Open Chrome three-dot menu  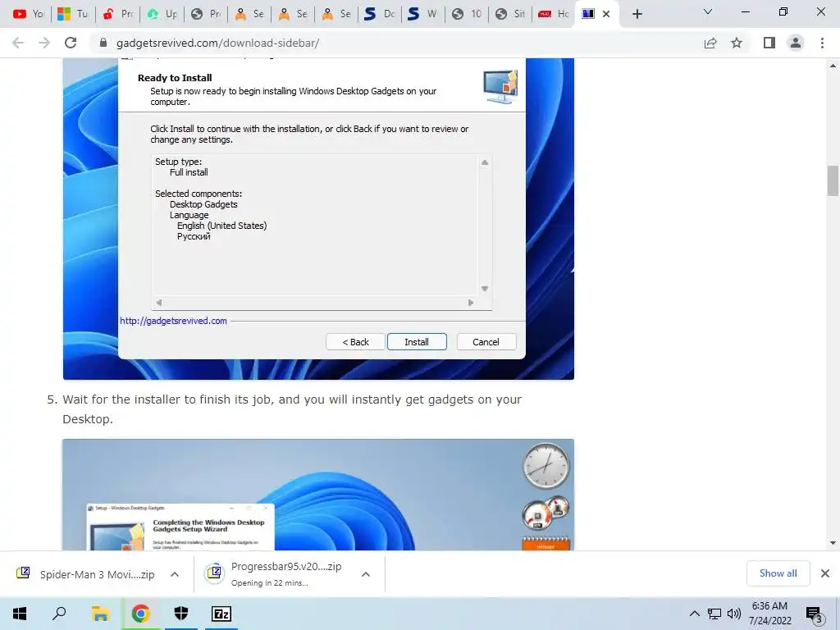[x=822, y=43]
